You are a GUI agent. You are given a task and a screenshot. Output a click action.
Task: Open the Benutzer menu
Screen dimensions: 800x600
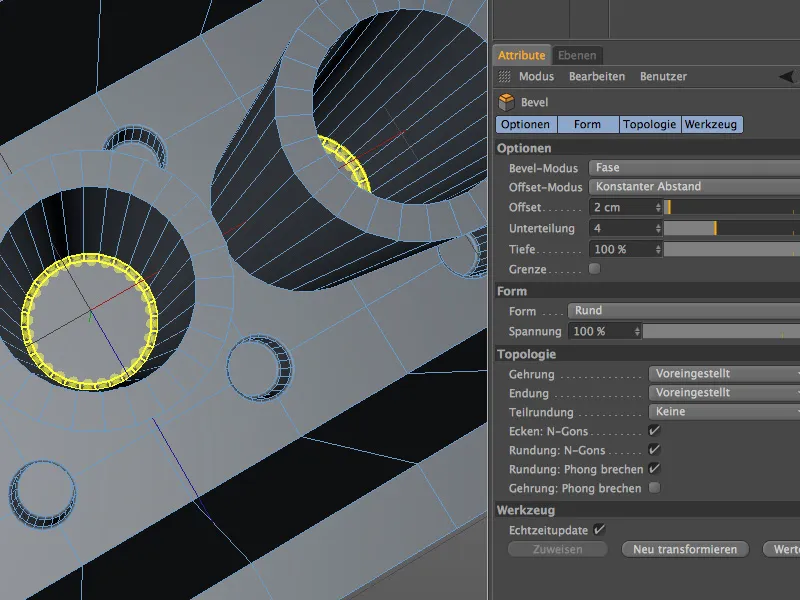663,77
